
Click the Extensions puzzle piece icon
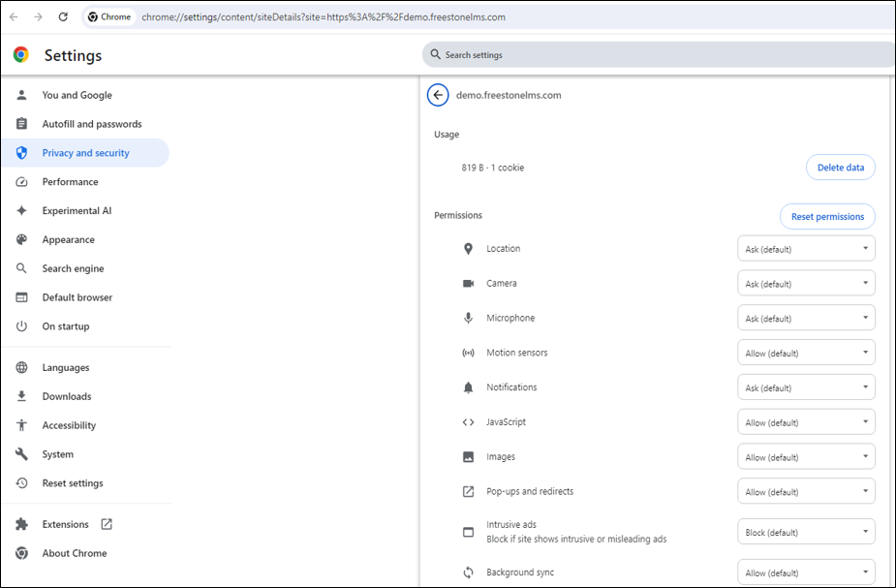(21, 523)
